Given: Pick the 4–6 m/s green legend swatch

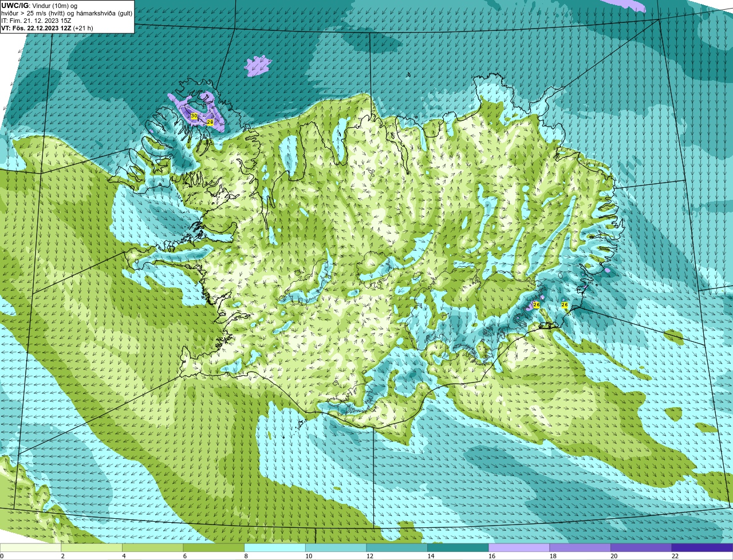Looking at the screenshot, I should 153,547.
